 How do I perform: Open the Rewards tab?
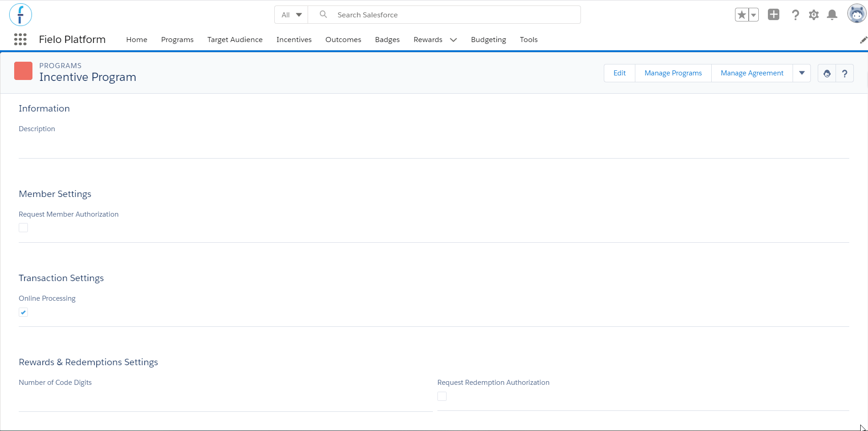(x=428, y=40)
